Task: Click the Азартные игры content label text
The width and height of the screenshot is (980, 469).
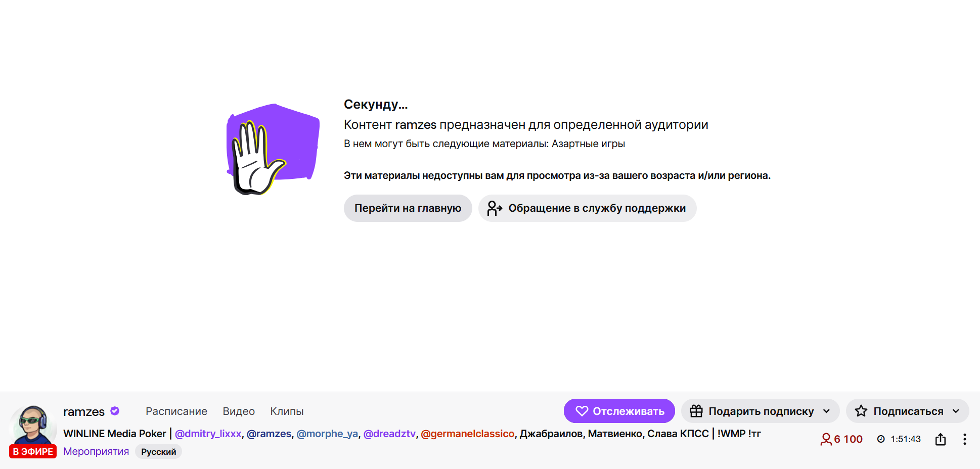Action: coord(588,144)
